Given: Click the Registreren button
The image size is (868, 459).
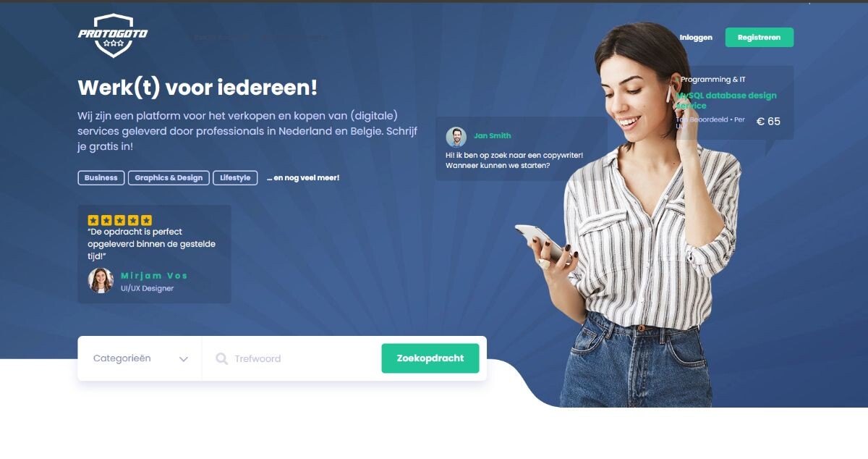Looking at the screenshot, I should 759,37.
